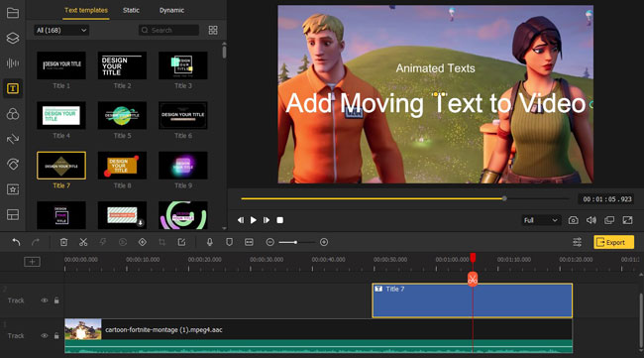Click the Export button
This screenshot has width=644, height=358.
(x=613, y=242)
